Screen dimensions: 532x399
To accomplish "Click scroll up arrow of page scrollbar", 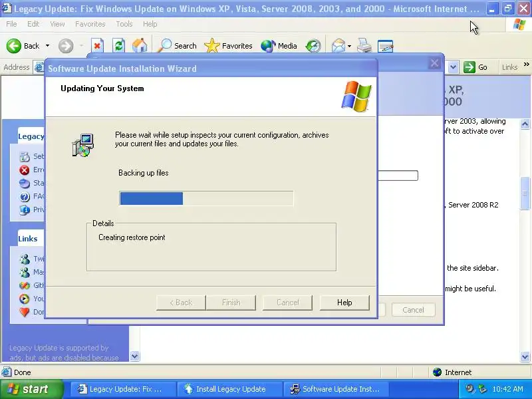I will (x=525, y=124).
